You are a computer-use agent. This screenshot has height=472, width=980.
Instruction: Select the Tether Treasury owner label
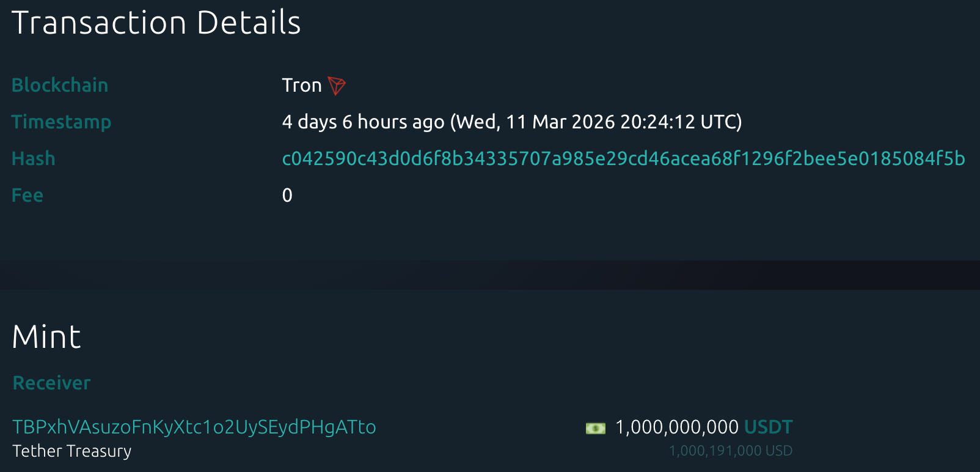pyautogui.click(x=72, y=451)
